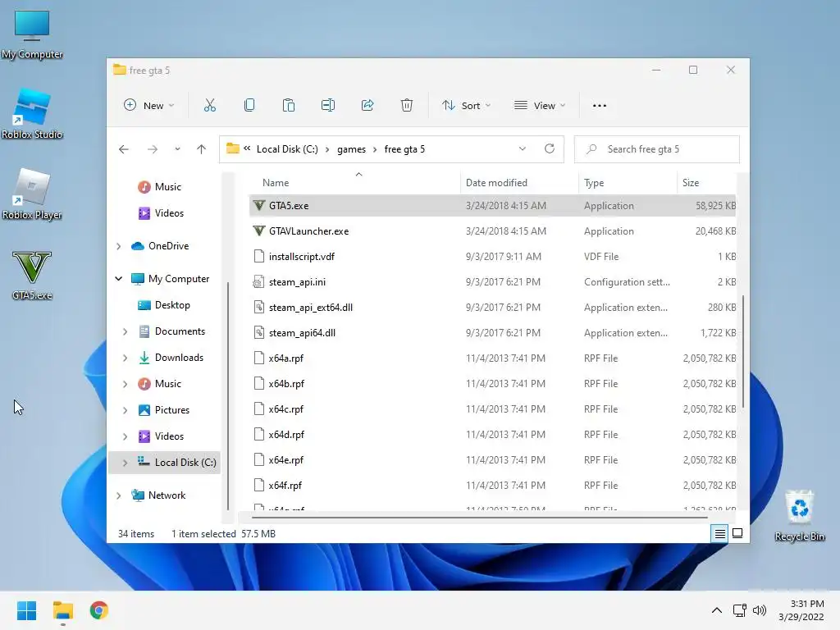This screenshot has height=630, width=840.
Task: Select installscript.vdf file
Action: (x=492, y=257)
